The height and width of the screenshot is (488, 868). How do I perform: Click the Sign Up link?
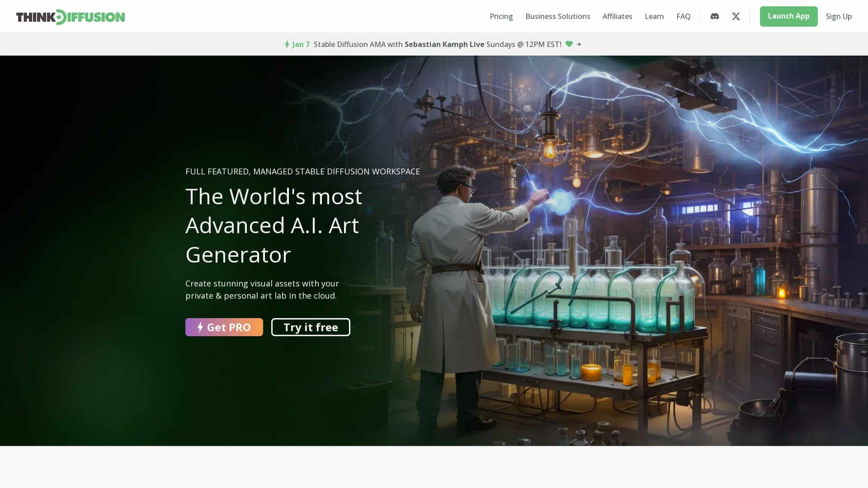[x=839, y=16]
